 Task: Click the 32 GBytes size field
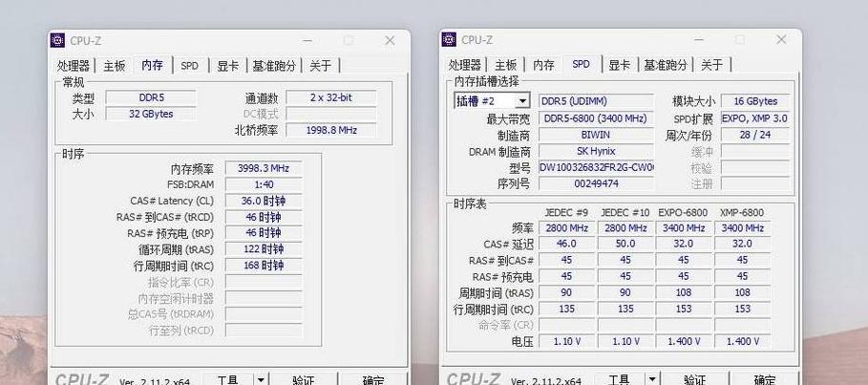pyautogui.click(x=151, y=114)
